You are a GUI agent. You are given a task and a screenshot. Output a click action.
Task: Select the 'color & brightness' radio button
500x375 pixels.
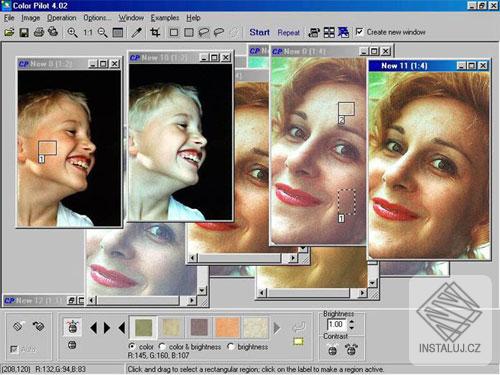[x=162, y=347]
